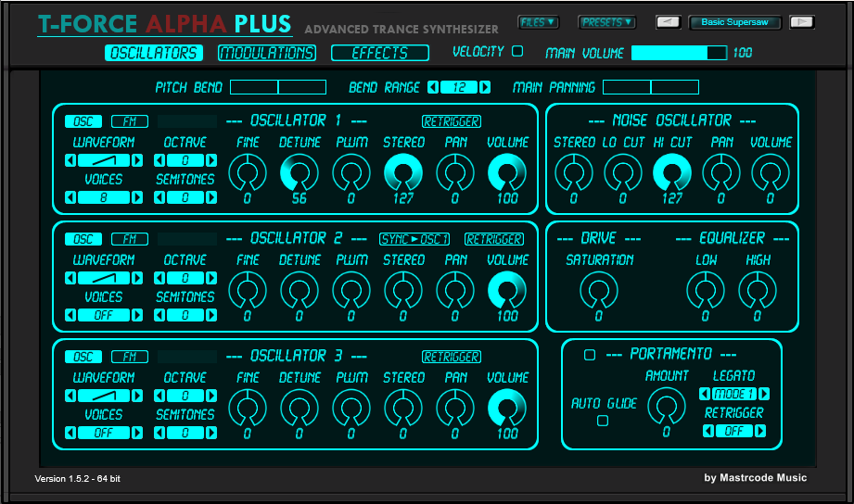The height and width of the screenshot is (504, 854).
Task: Increase Oscillator 1 voices count
Action: [x=137, y=197]
